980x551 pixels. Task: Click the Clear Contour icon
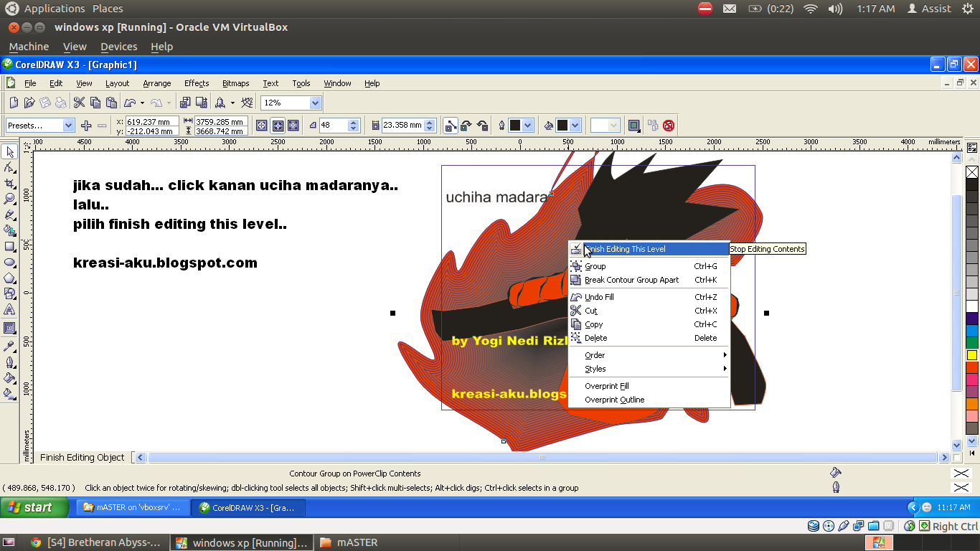coord(669,126)
